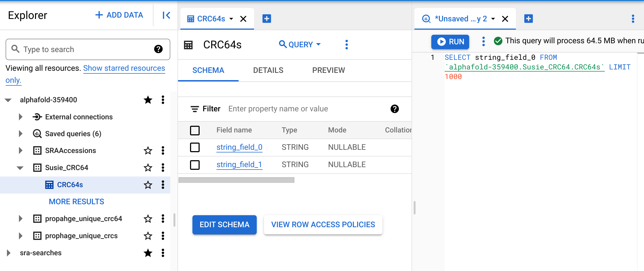This screenshot has width=644, height=271.
Task: Check the string_field_1 checkbox
Action: tap(195, 165)
